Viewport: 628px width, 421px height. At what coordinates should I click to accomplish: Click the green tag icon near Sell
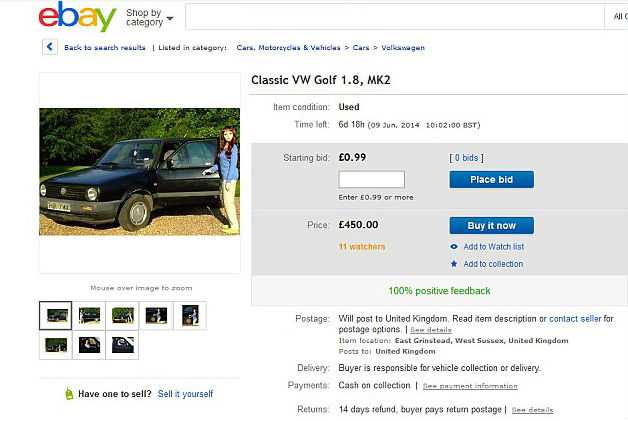point(69,394)
